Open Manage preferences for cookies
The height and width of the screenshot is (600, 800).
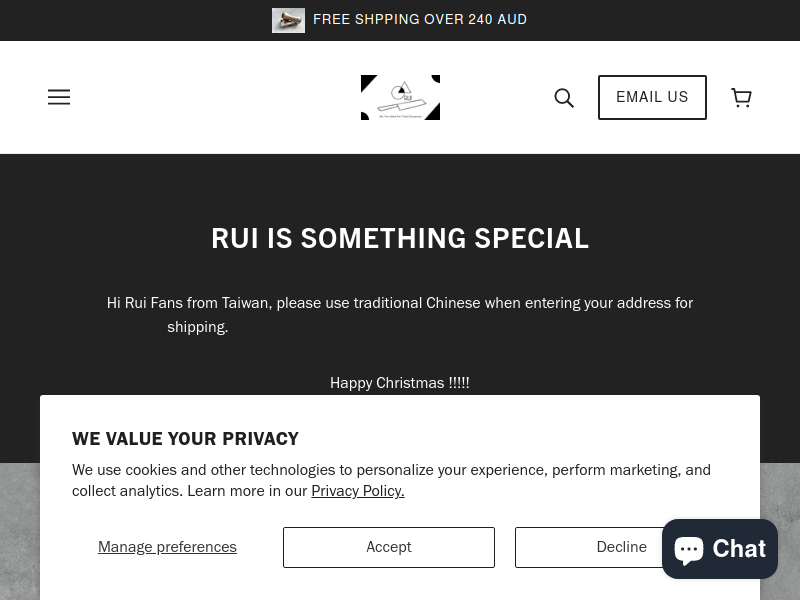pos(167,547)
